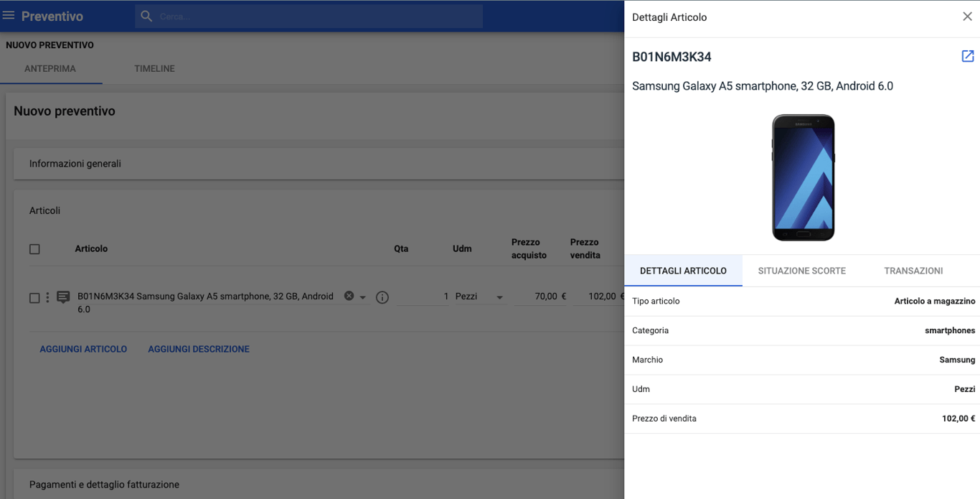Show article info via the info icon
Image resolution: width=980 pixels, height=499 pixels.
pos(382,297)
